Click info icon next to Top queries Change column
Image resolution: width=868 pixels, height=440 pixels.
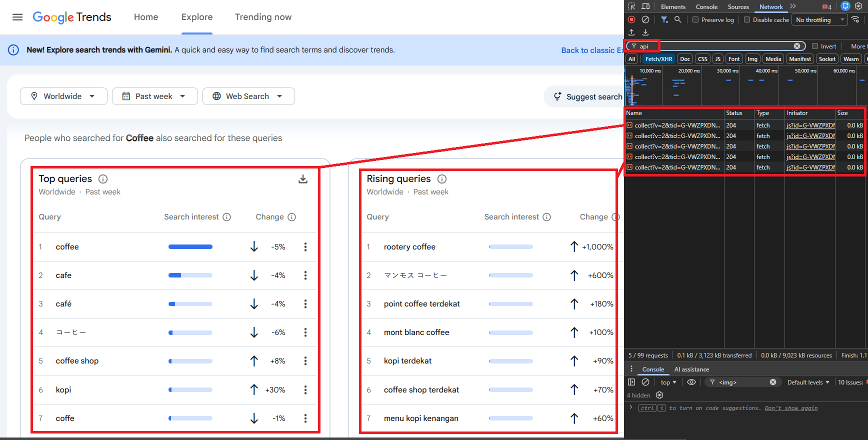tap(292, 217)
